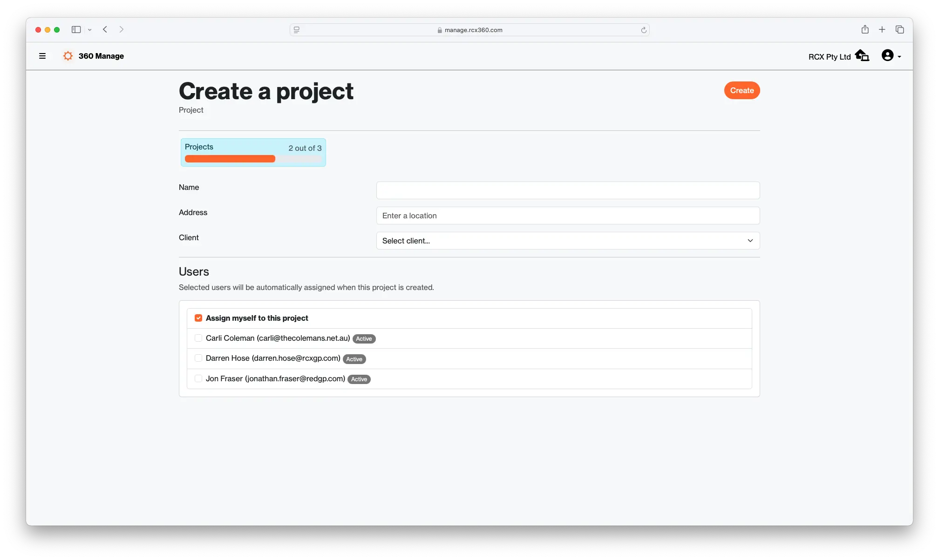Click the orange gear/settings app icon
The width and height of the screenshot is (939, 560).
68,55
